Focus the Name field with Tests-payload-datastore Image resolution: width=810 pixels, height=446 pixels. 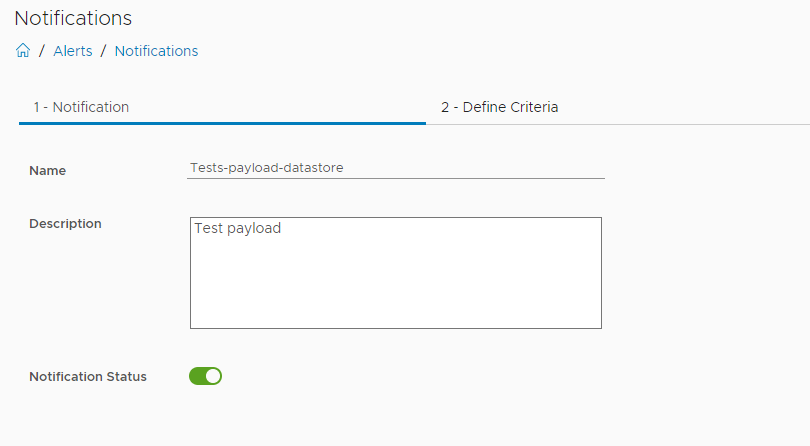[396, 168]
